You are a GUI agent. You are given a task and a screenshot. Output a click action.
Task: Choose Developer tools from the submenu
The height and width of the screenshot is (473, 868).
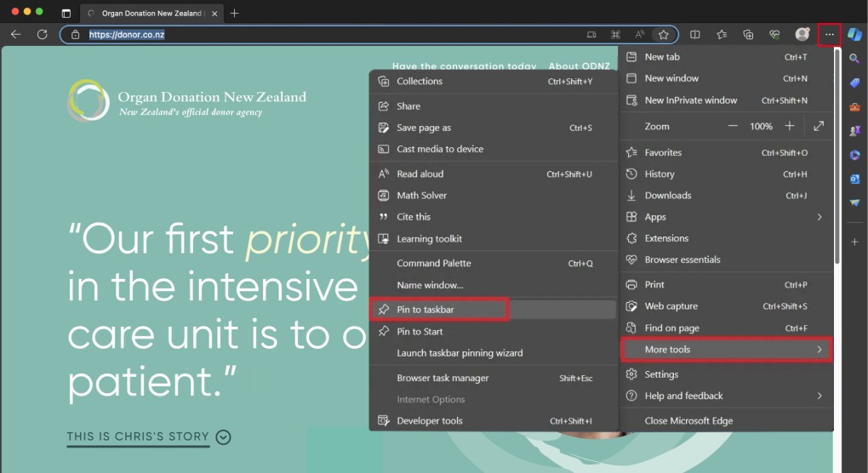coord(430,420)
